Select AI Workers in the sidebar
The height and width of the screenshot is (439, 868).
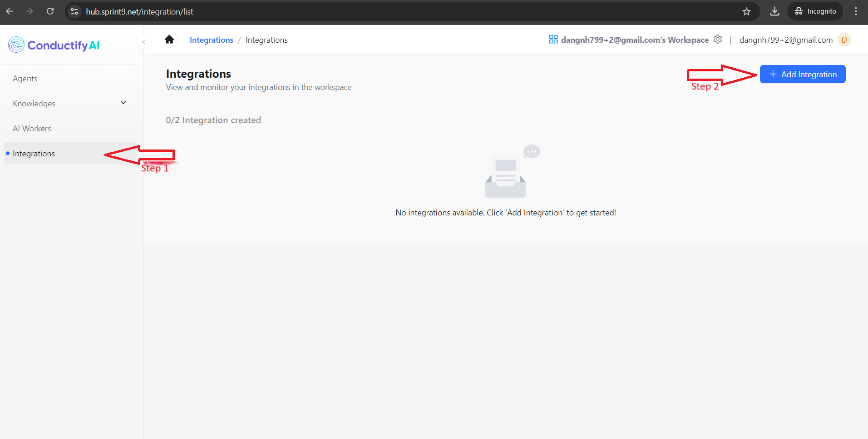32,128
